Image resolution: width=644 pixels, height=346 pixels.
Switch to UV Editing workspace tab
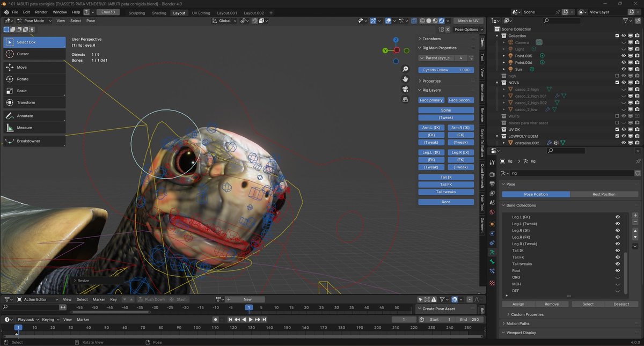click(201, 13)
